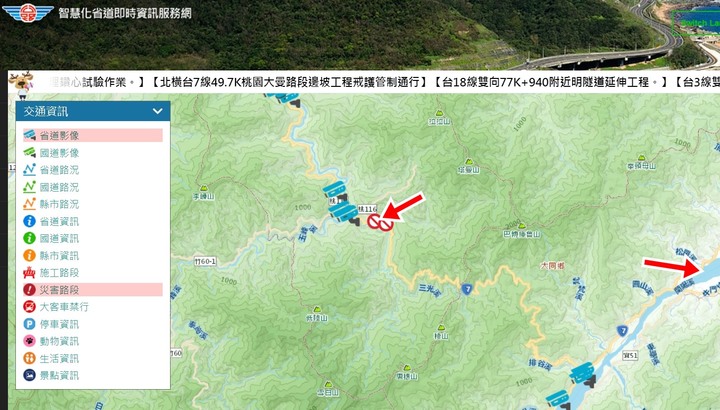The height and width of the screenshot is (410, 720).
Task: Click the 大客車禁行 bus icon
Action: click(x=29, y=307)
